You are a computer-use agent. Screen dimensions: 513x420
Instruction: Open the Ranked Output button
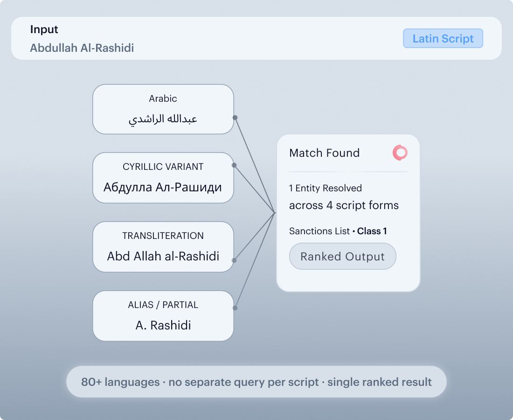tap(343, 256)
